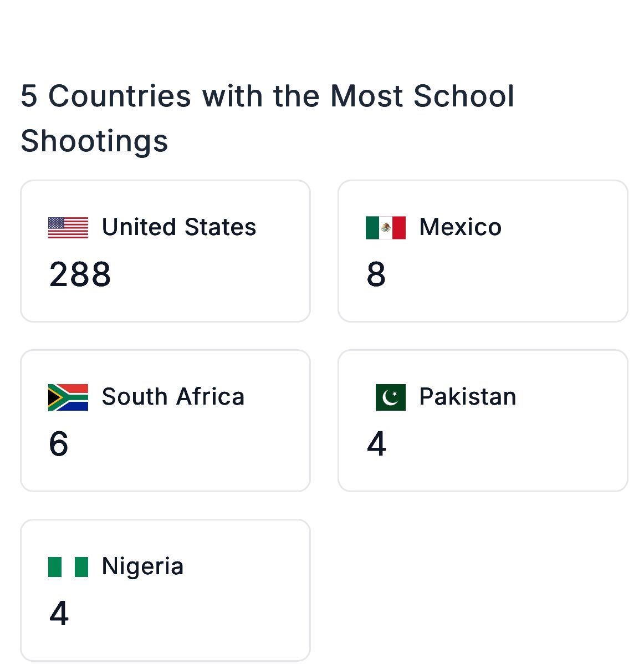The image size is (644, 664).
Task: Click the number 4 under Pakistan
Action: pyautogui.click(x=376, y=444)
